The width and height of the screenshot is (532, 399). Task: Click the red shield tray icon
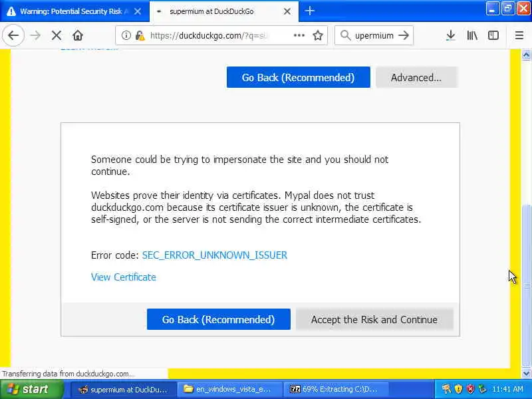click(x=471, y=389)
